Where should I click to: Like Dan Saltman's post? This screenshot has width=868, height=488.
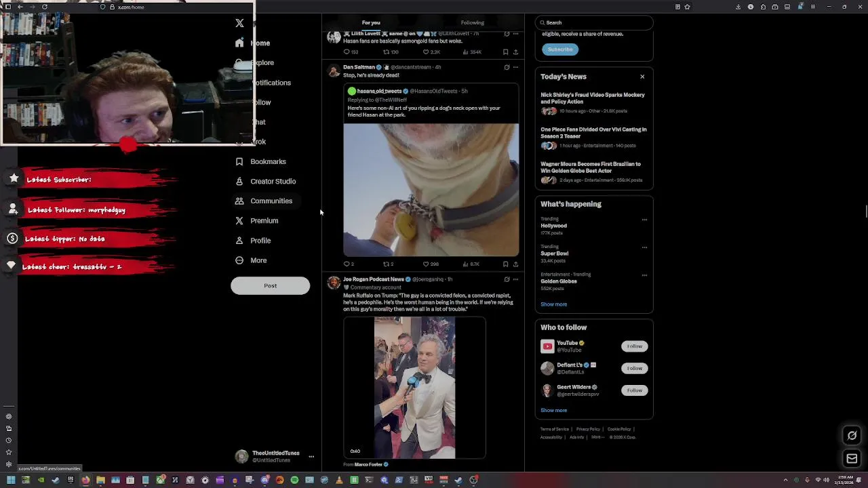pyautogui.click(x=431, y=264)
